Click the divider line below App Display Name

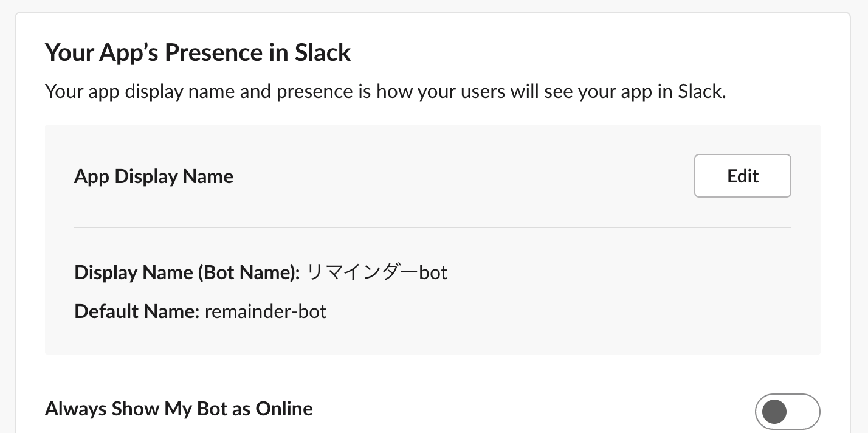[x=432, y=227]
